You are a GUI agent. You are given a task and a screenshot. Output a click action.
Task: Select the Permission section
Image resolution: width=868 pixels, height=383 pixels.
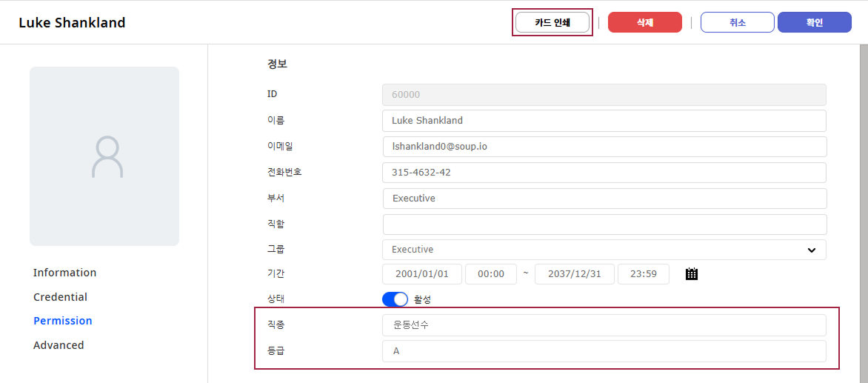(63, 321)
